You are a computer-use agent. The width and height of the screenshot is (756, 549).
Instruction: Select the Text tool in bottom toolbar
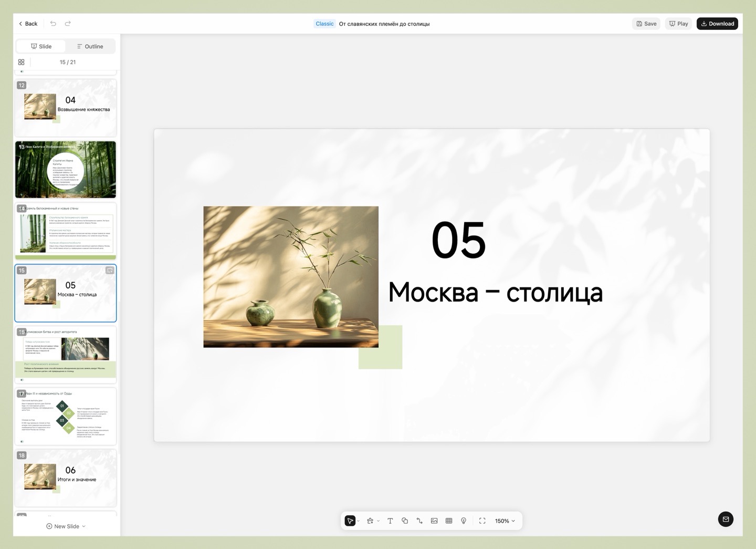tap(390, 521)
